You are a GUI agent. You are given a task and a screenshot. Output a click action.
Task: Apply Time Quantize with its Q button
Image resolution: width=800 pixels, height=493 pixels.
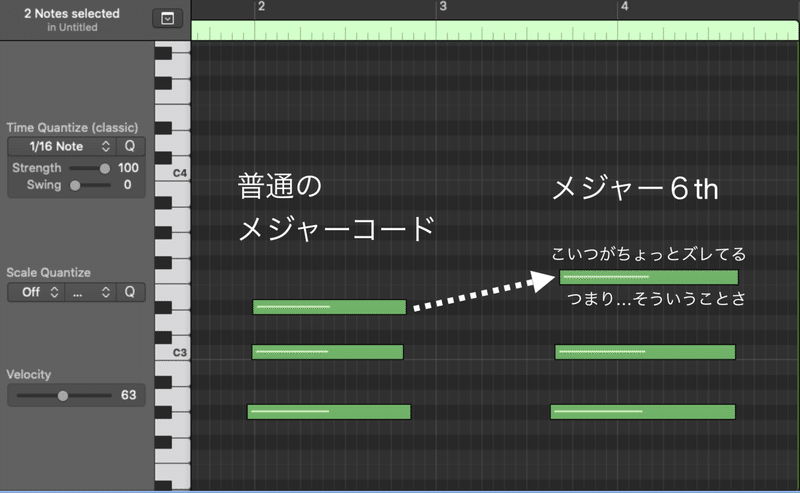click(130, 146)
